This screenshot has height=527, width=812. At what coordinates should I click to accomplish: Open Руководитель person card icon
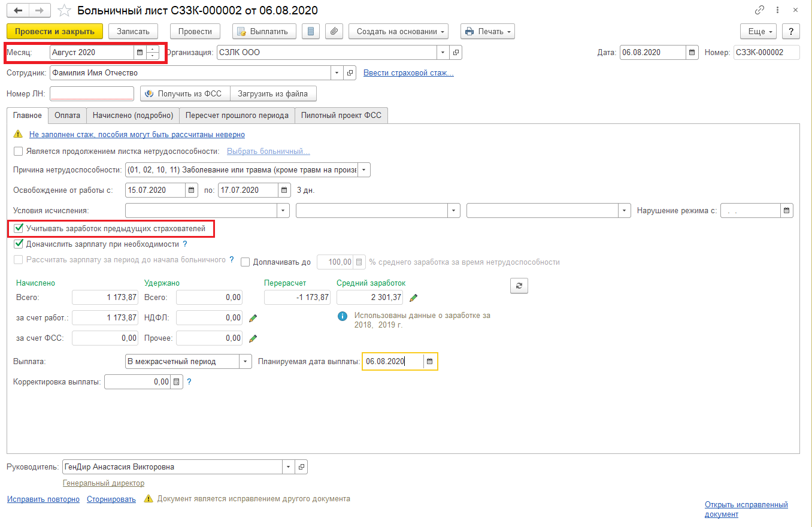click(x=302, y=467)
